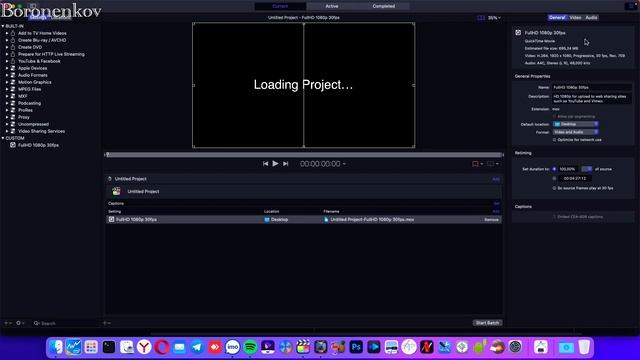Open Finder from the Dock

click(56, 347)
